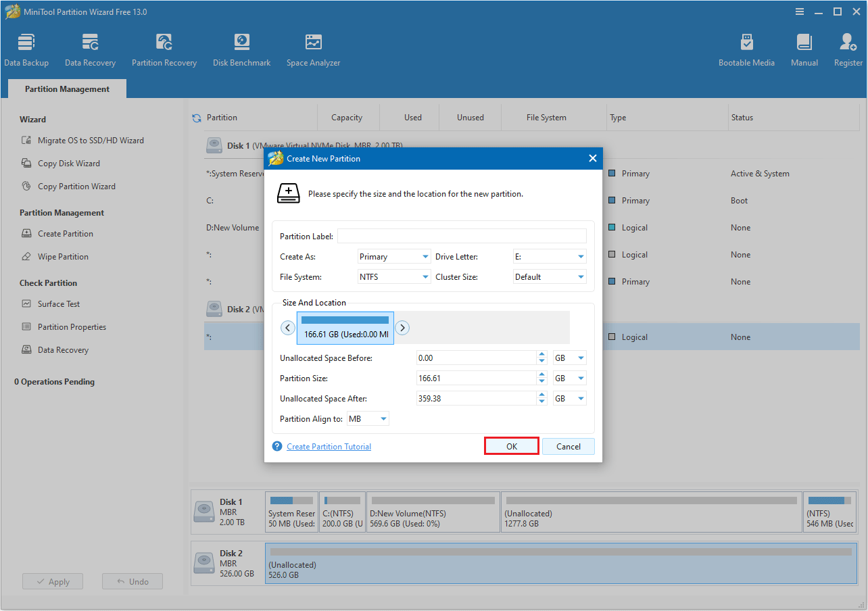This screenshot has width=868, height=611.
Task: Open the Manual
Action: click(804, 49)
